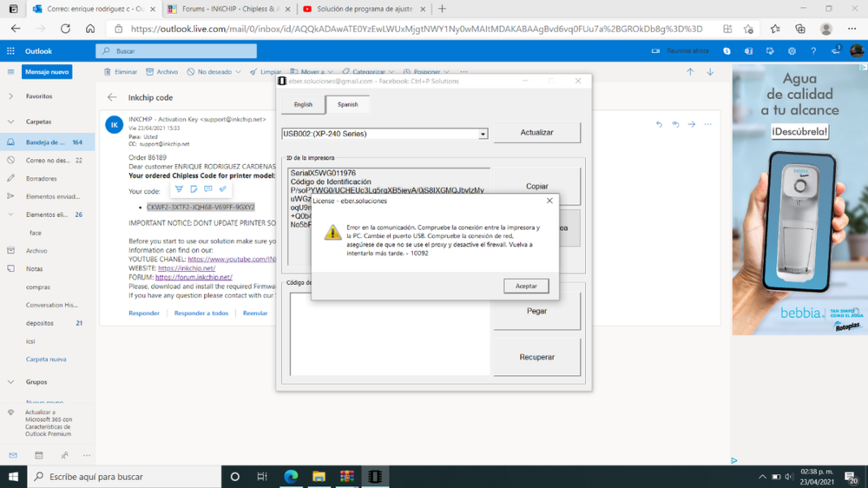The image size is (868, 488).
Task: Open the Windows Start menu
Action: tap(13, 477)
